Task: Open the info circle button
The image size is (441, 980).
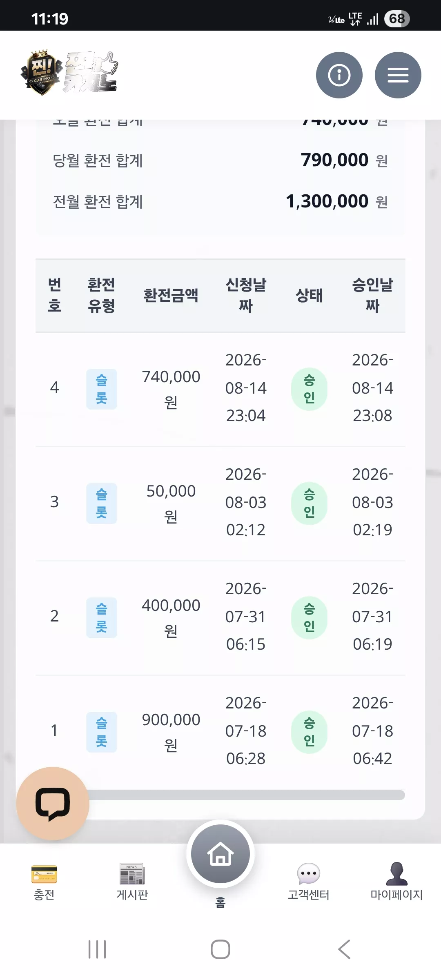Action: 339,75
